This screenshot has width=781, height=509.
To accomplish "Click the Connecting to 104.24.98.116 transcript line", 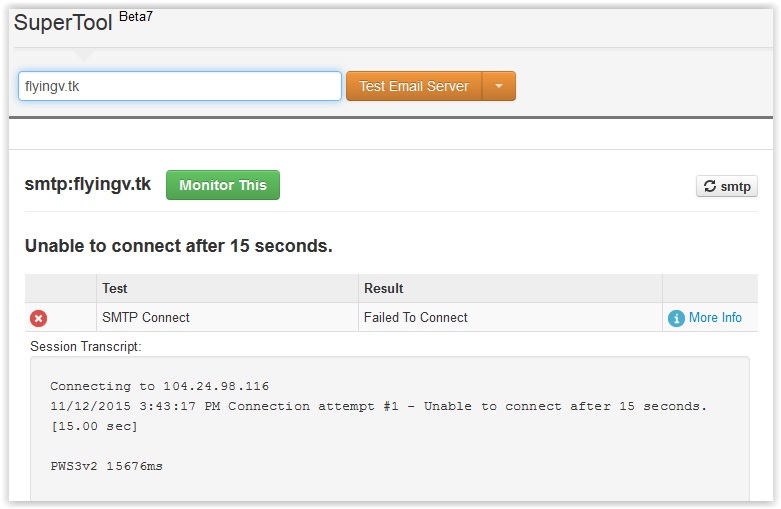I will 159,386.
